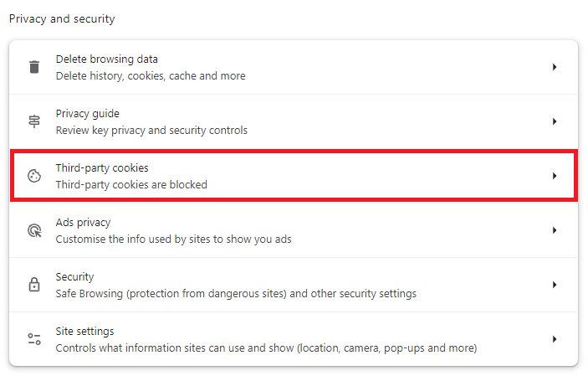Click 'Delete history, cookies, cache and more'
The width and height of the screenshot is (588, 381).
151,75
